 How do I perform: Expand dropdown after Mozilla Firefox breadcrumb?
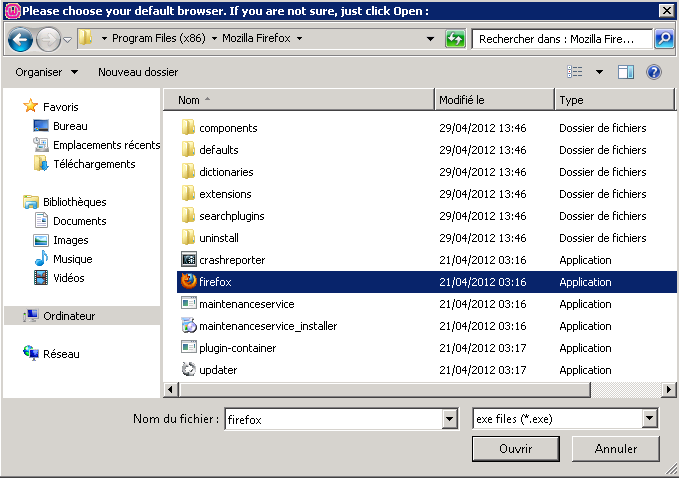pyautogui.click(x=299, y=39)
